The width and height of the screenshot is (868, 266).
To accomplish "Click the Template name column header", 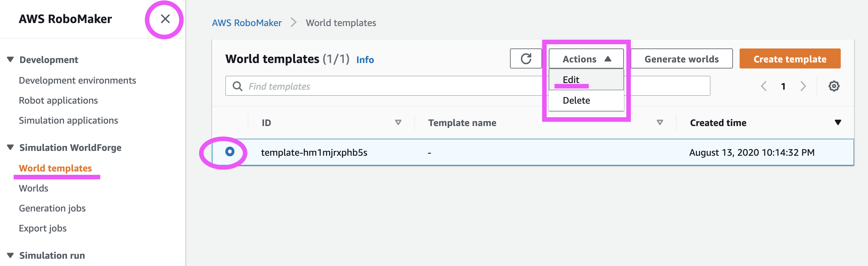I will 462,123.
